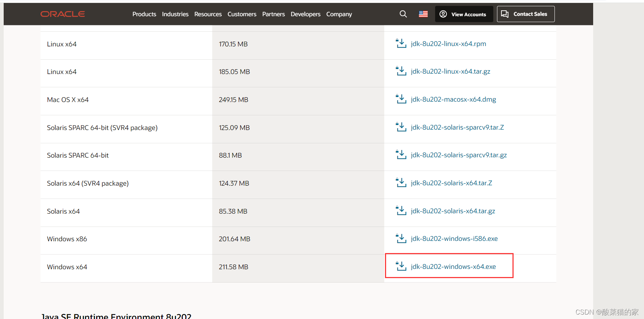Click download icon for jdk-8u202-macosx-x64.dmg
This screenshot has height=319, width=644.
pyautogui.click(x=401, y=99)
